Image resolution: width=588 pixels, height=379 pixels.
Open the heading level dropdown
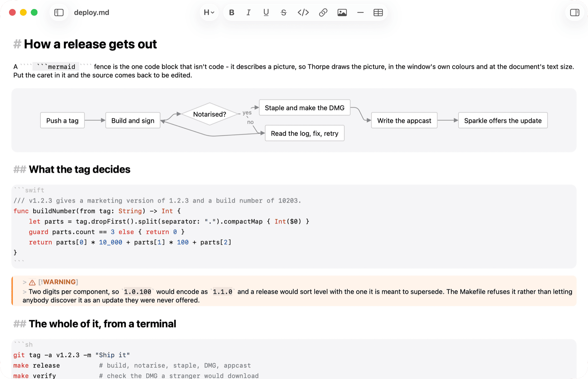point(209,13)
